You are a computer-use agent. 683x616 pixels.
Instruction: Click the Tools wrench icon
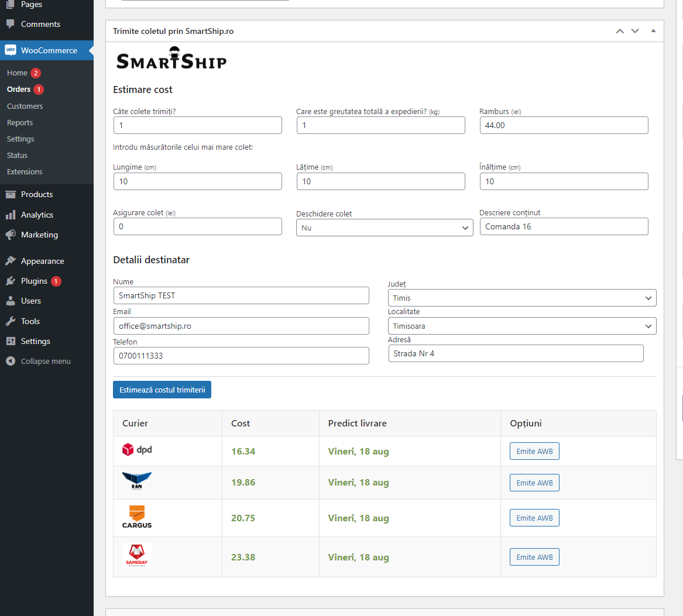click(11, 321)
